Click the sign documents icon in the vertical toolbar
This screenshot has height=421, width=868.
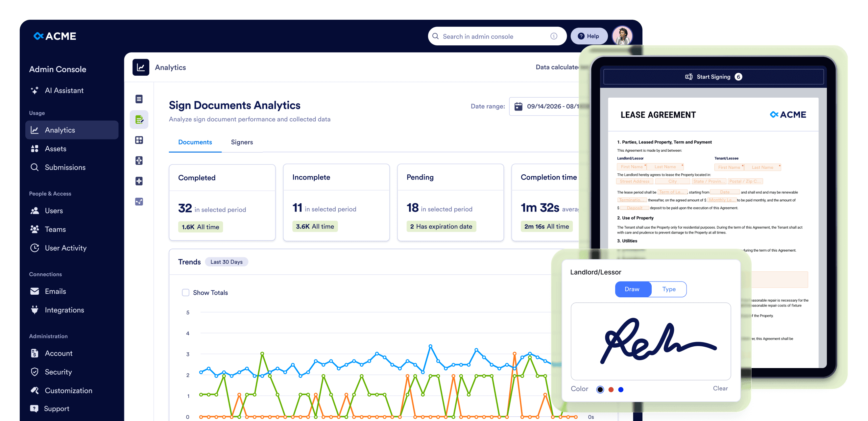(139, 119)
